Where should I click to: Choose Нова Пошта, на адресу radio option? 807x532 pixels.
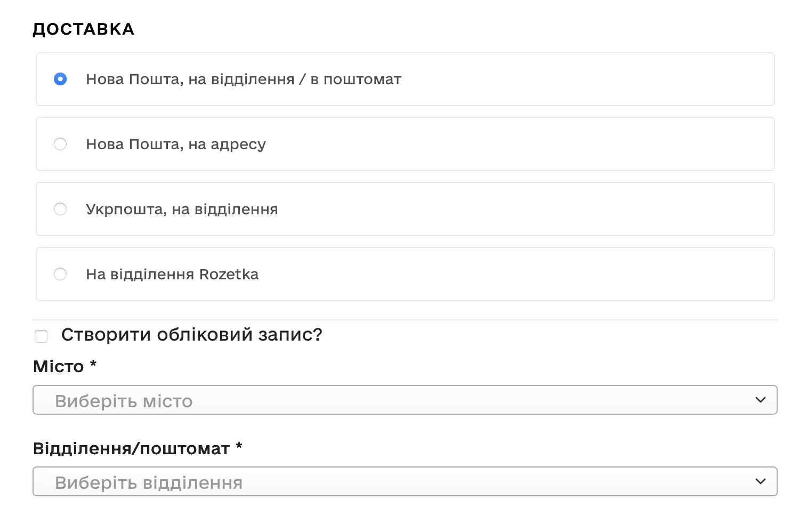pyautogui.click(x=60, y=144)
